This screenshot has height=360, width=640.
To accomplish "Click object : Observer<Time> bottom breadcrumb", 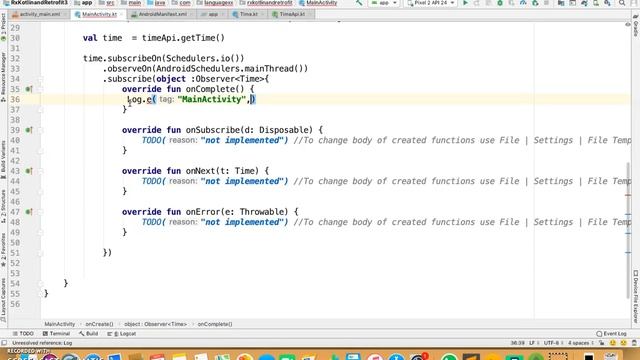I will point(156,324).
